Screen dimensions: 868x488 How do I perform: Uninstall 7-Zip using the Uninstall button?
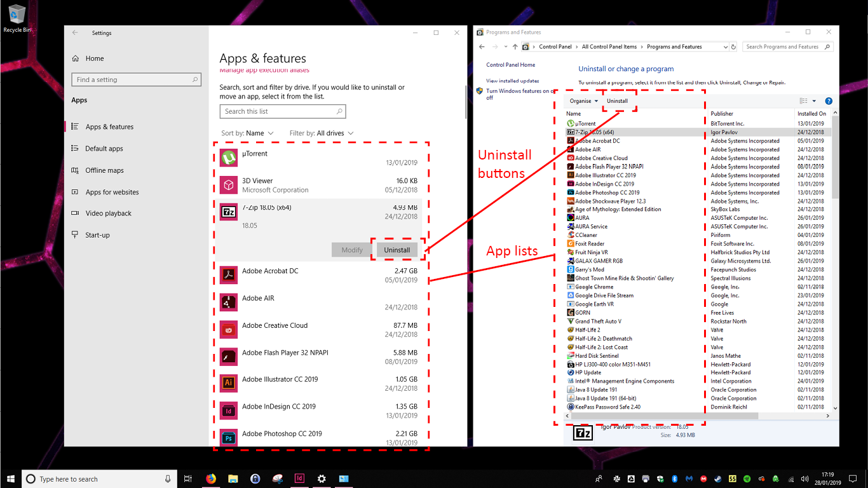click(397, 250)
